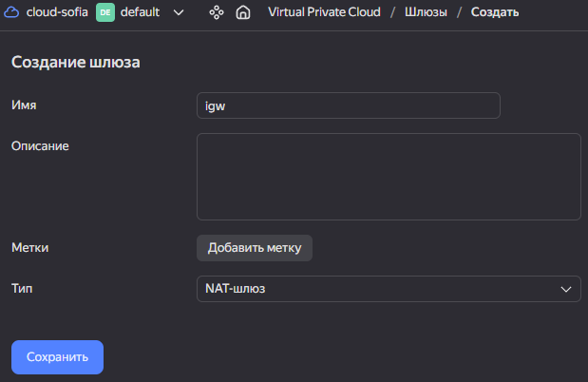Click the Тип field label
Image resolution: width=588 pixels, height=382 pixels.
click(22, 289)
